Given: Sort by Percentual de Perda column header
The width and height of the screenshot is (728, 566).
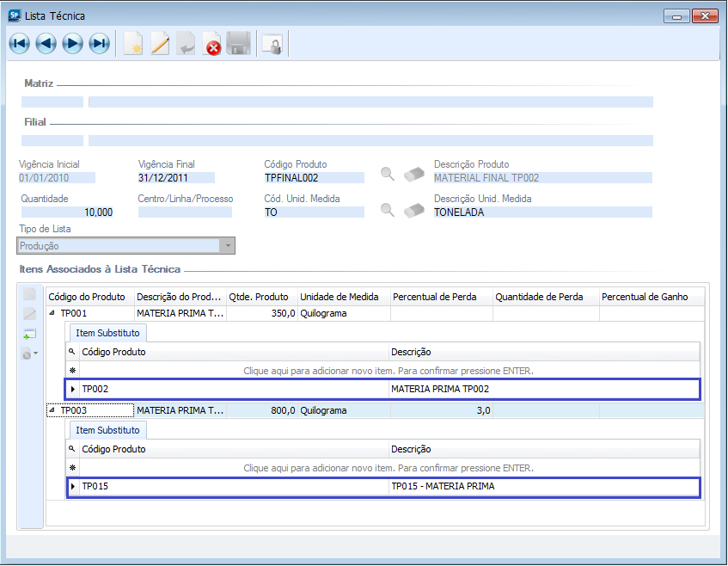Looking at the screenshot, I should click(441, 297).
